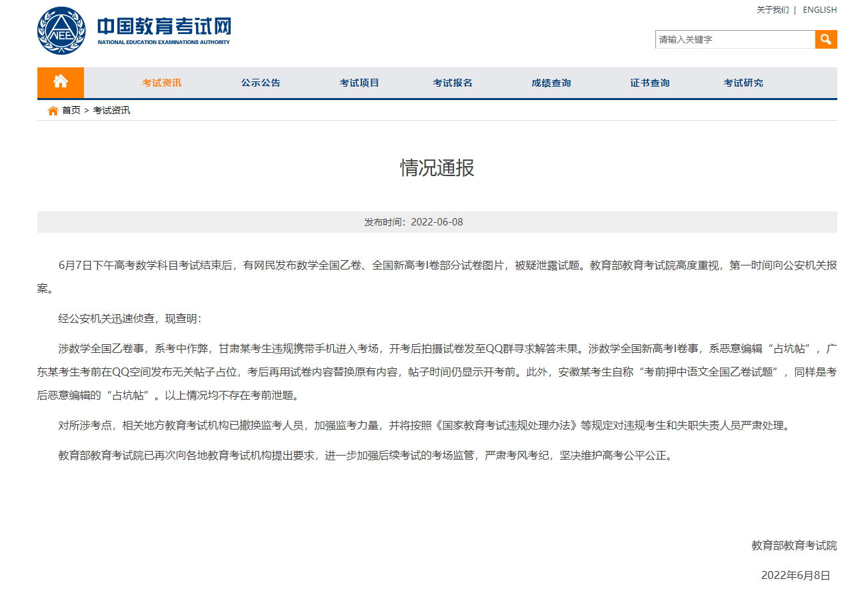
Task: Click the 教育部教育考试院 signature at bottom
Action: coord(794,546)
